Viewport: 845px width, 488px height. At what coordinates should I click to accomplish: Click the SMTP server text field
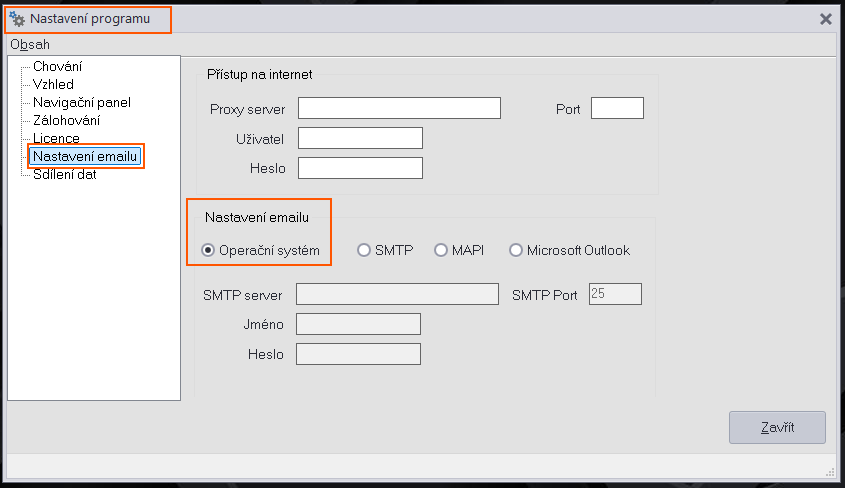tap(397, 294)
